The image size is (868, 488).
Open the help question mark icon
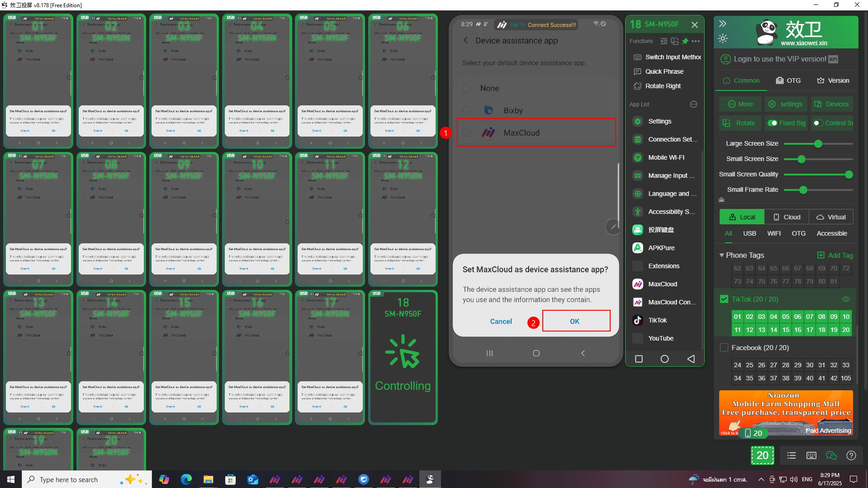coord(851,455)
